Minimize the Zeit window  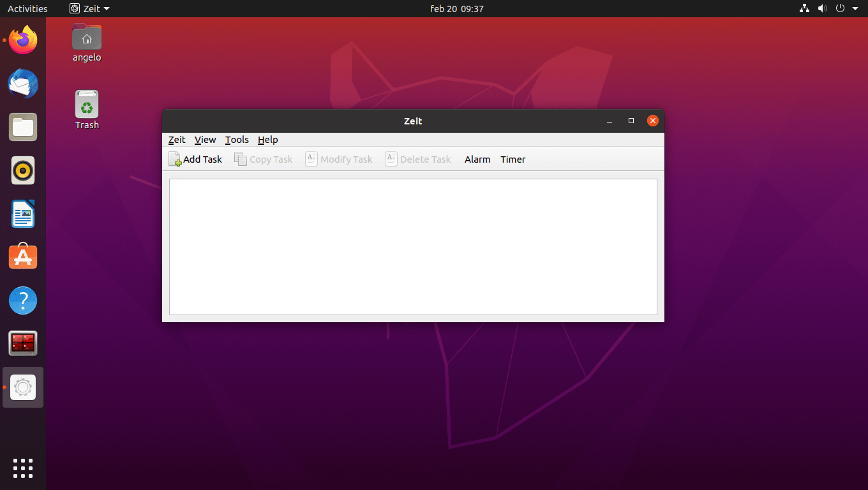coord(610,121)
